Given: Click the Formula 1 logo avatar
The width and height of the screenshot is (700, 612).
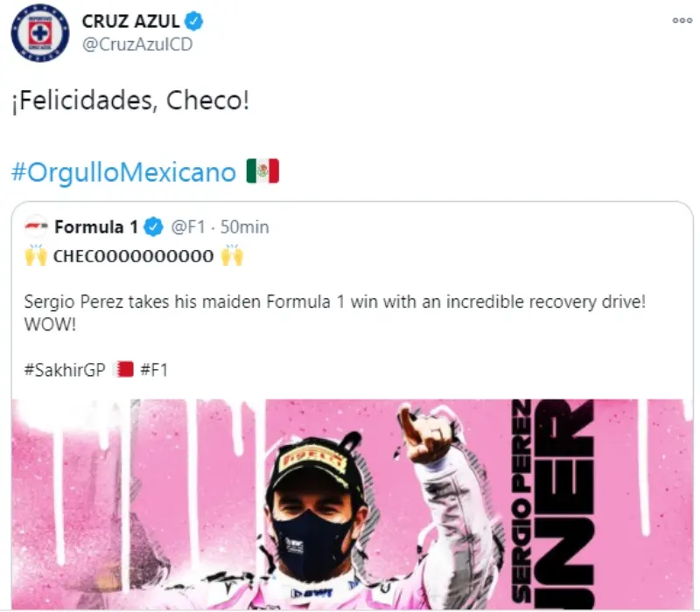Looking at the screenshot, I should click(36, 226).
